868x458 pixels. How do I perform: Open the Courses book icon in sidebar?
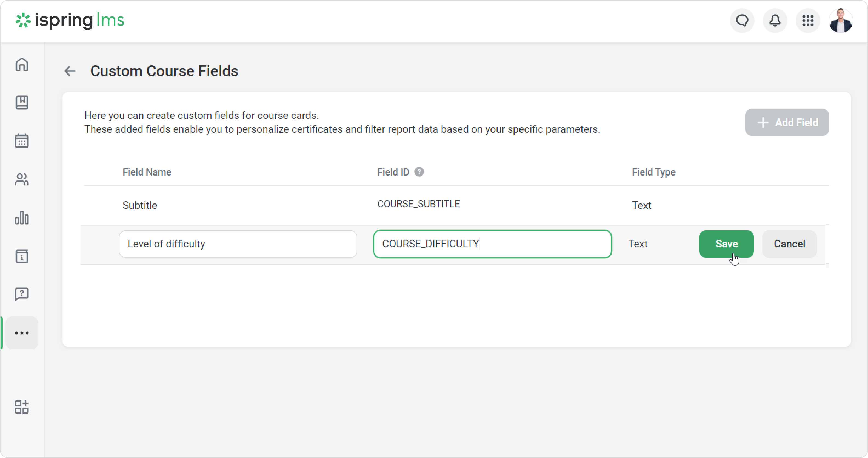[x=22, y=103]
